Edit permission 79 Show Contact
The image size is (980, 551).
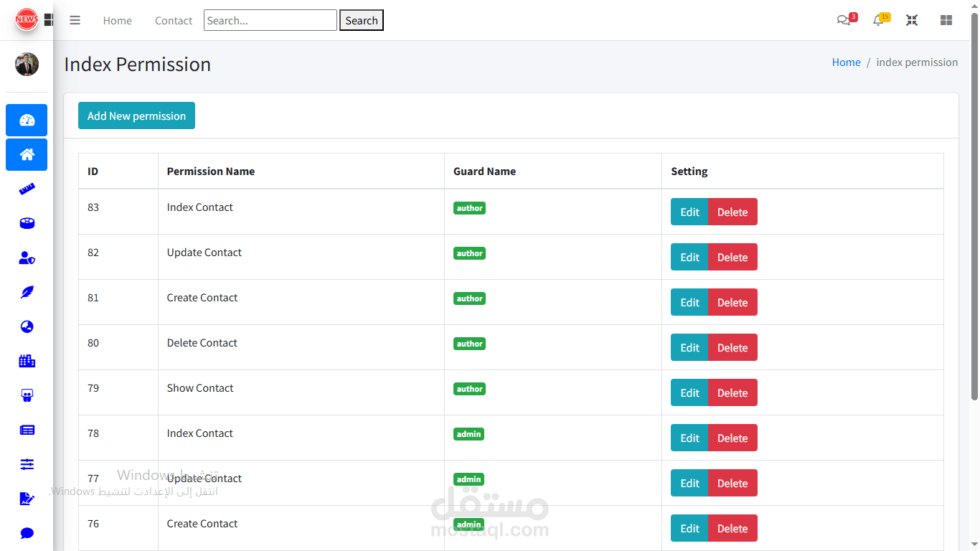[x=689, y=392]
